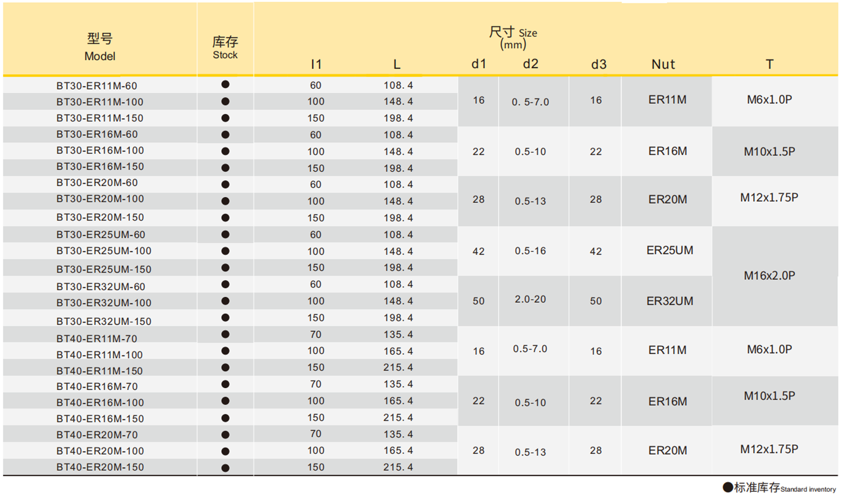Click stock indicator for BT40-ER16M-150
Image resolution: width=842 pixels, height=504 pixels.
pyautogui.click(x=225, y=418)
